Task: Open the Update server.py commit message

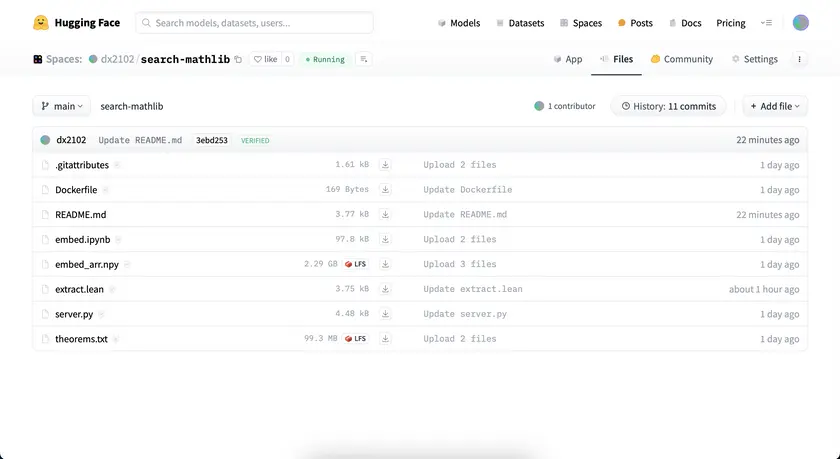Action: pos(465,314)
